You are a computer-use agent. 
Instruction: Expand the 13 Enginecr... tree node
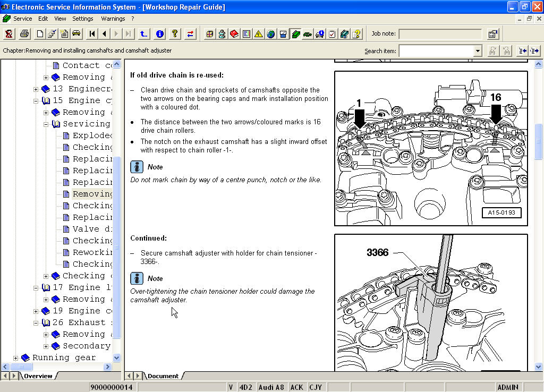(x=36, y=89)
